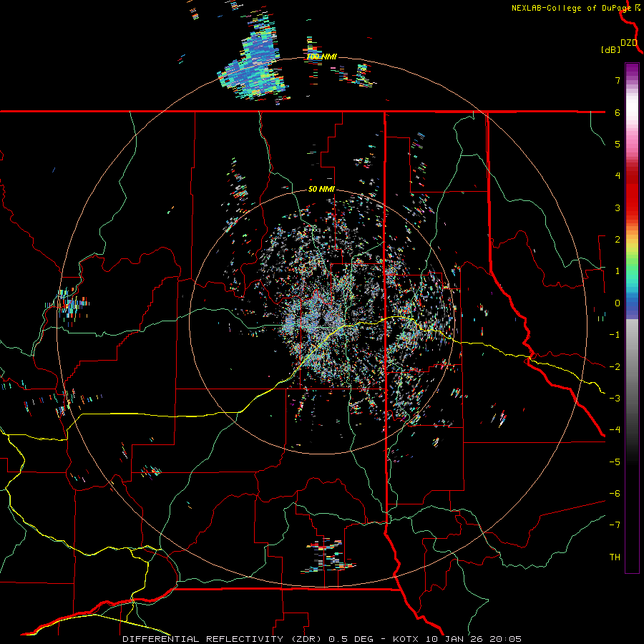Click the DZD legend title
644x644 pixels.
629,43
